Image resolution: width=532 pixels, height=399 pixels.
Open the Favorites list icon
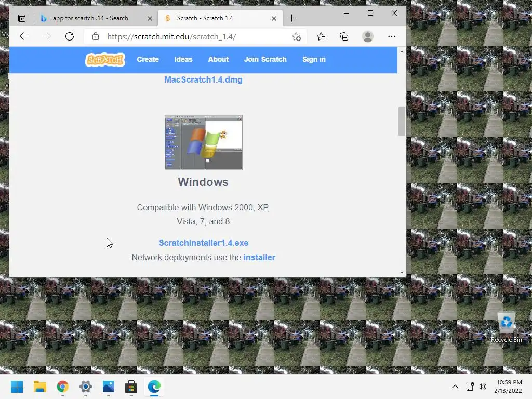[321, 36]
